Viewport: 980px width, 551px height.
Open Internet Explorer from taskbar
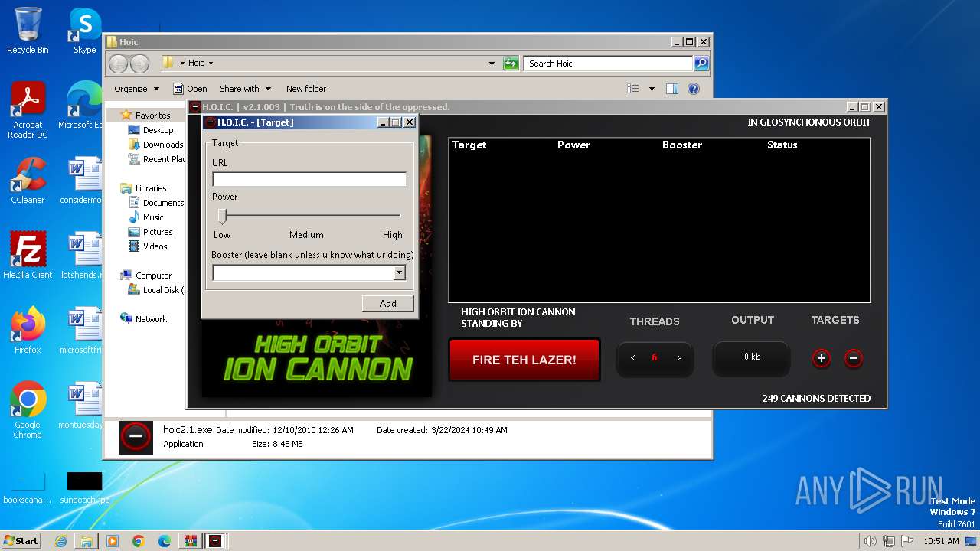[x=60, y=541]
